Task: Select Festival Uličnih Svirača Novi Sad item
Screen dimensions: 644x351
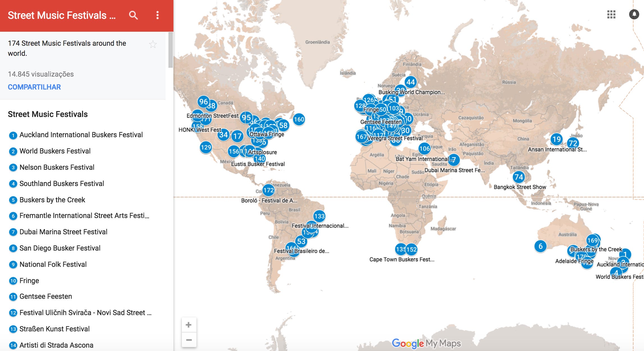Action: 80,313
